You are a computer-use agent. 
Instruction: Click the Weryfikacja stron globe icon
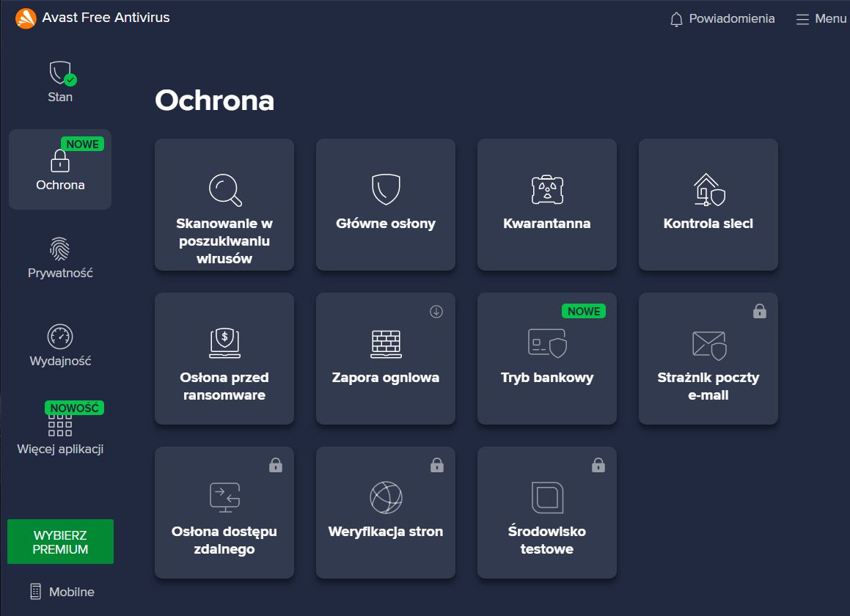386,497
